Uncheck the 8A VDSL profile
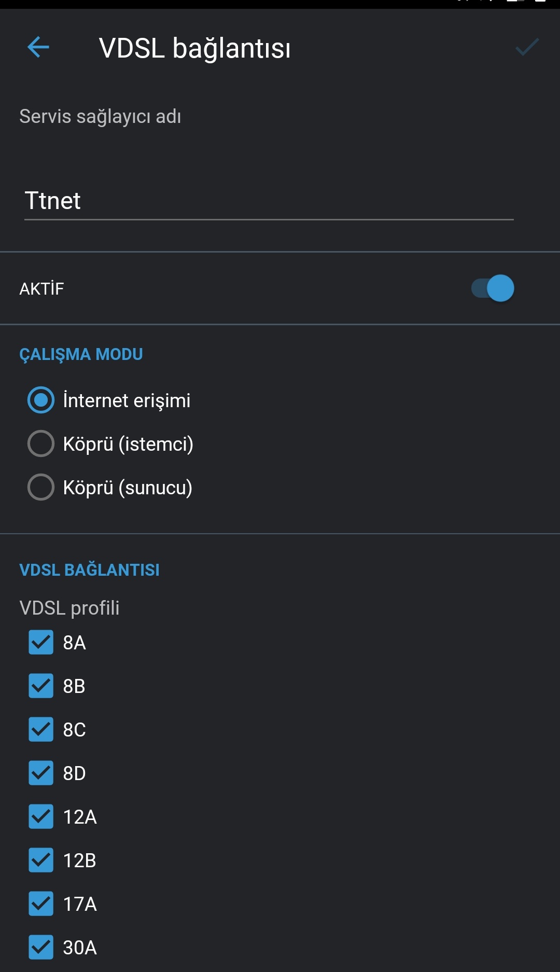Image resolution: width=560 pixels, height=972 pixels. click(x=41, y=642)
